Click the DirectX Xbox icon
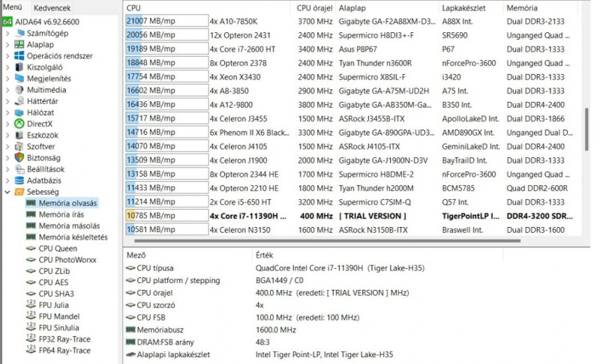Screen dimensions: 600x364 19,124
